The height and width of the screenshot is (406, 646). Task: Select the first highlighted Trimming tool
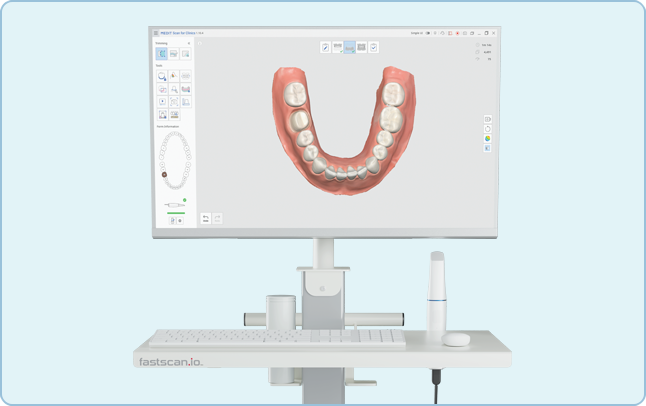tap(161, 54)
